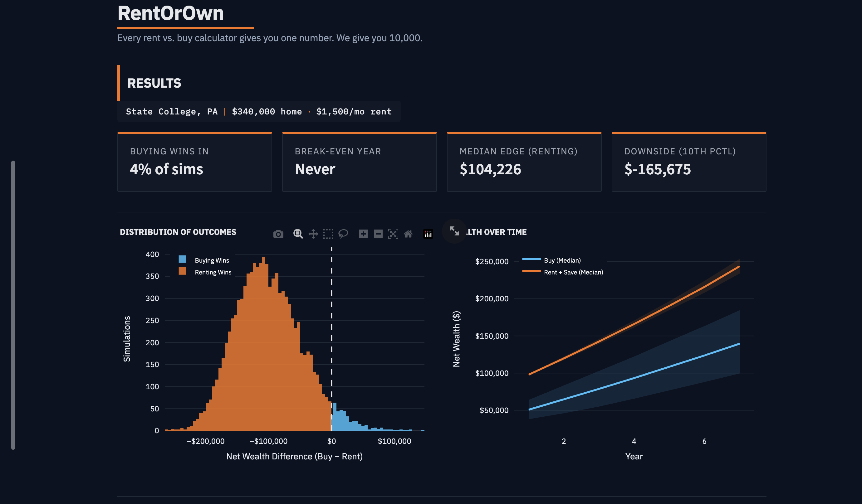Click the Downside (10th pctl) card
The height and width of the screenshot is (504, 862).
[x=688, y=162]
